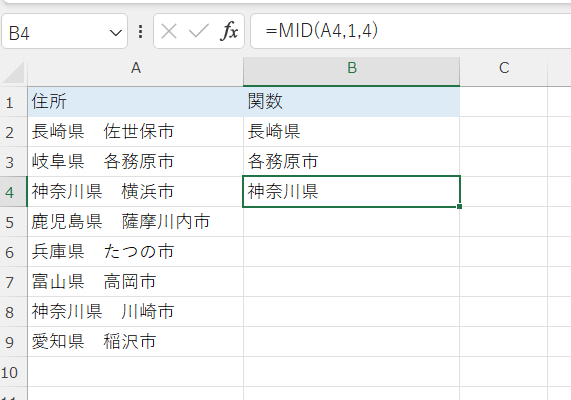This screenshot has height=400, width=571.
Task: Click the formula bar showing =MID(A4,1,4)
Action: 411,31
